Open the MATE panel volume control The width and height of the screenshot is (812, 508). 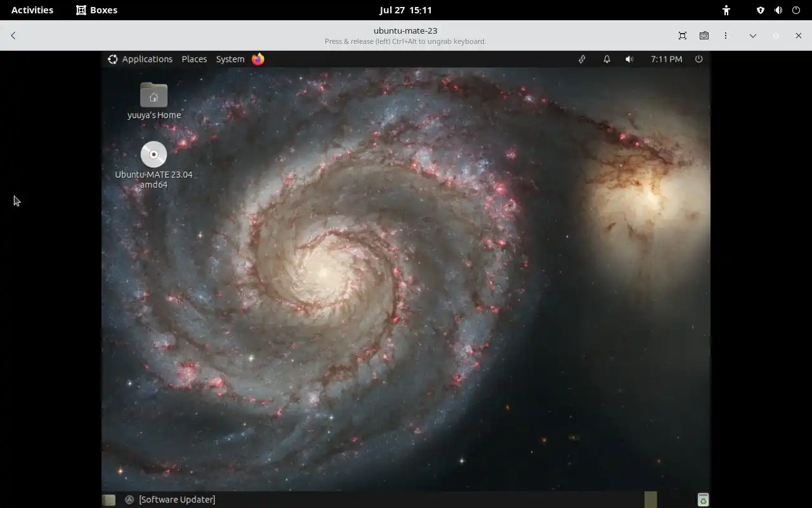(x=629, y=59)
